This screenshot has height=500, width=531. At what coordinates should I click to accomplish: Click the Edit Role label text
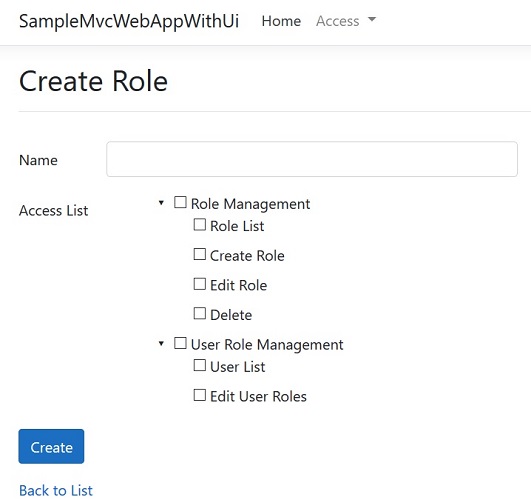[238, 285]
